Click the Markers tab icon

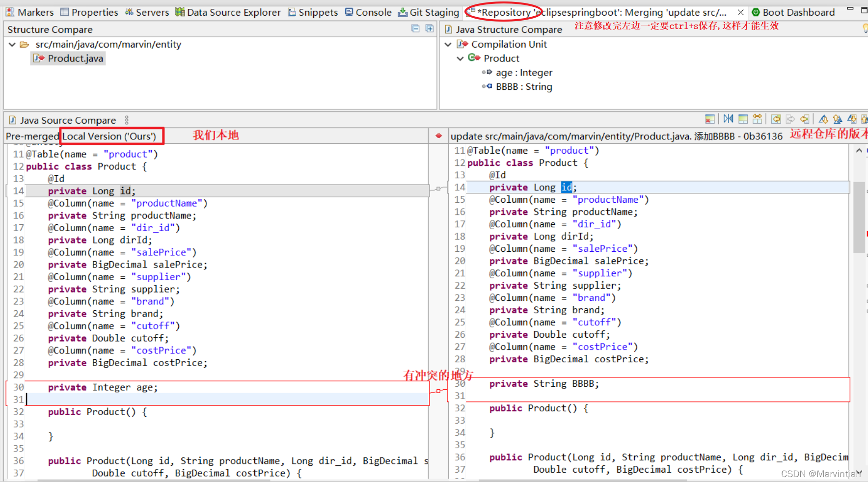10,12
